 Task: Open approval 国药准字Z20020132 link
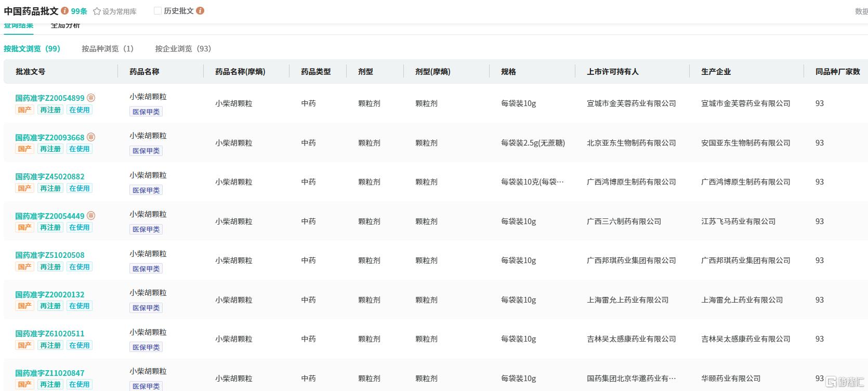50,294
